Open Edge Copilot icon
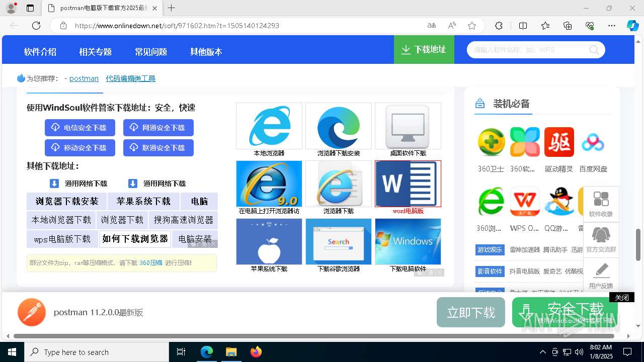644x362 pixels. tap(632, 26)
